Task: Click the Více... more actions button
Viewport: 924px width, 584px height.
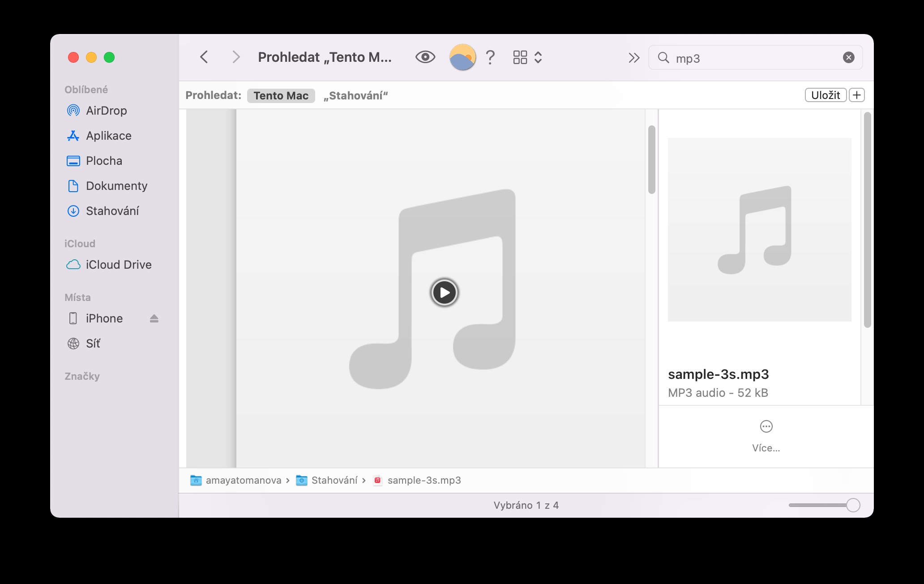Action: click(x=766, y=435)
